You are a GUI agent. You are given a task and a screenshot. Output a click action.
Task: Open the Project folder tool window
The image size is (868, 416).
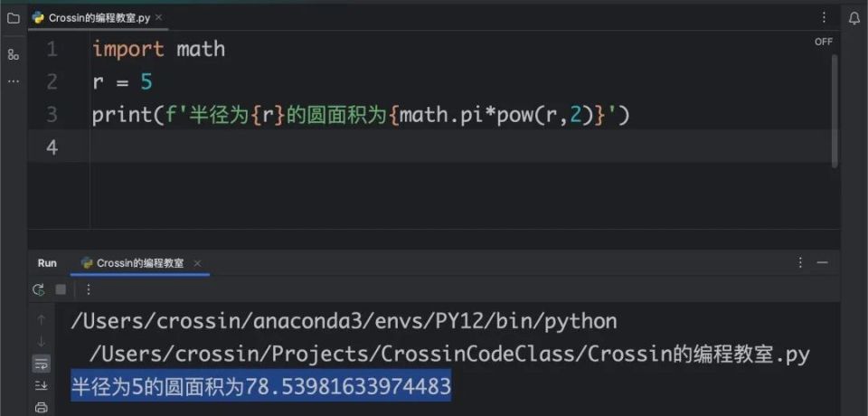coord(14,18)
